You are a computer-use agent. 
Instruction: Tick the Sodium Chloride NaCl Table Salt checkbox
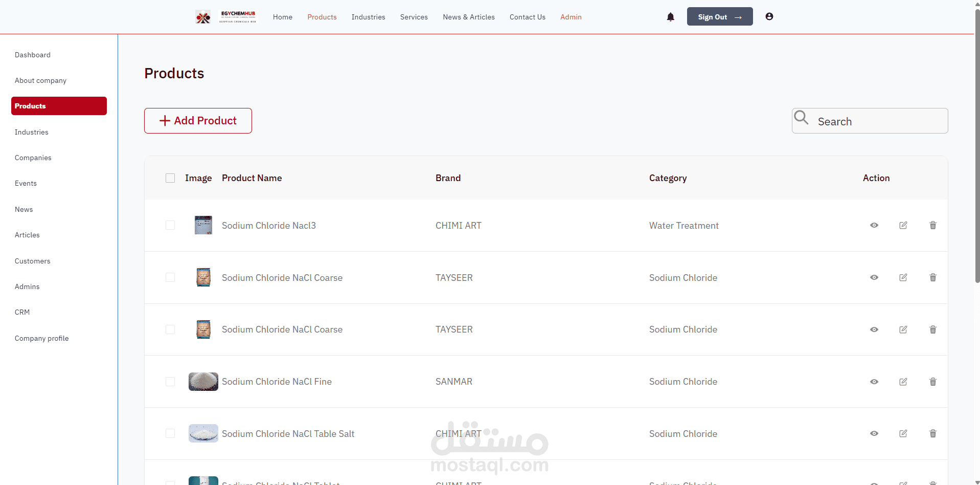pyautogui.click(x=170, y=433)
